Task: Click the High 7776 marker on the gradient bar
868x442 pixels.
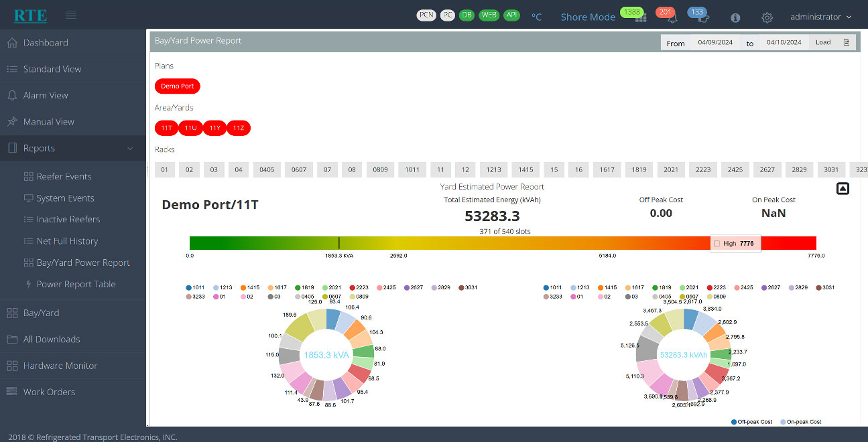Action: [735, 244]
